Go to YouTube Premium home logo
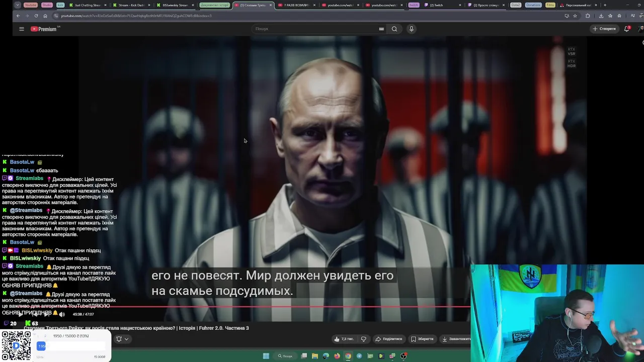The image size is (644, 362). [44, 29]
